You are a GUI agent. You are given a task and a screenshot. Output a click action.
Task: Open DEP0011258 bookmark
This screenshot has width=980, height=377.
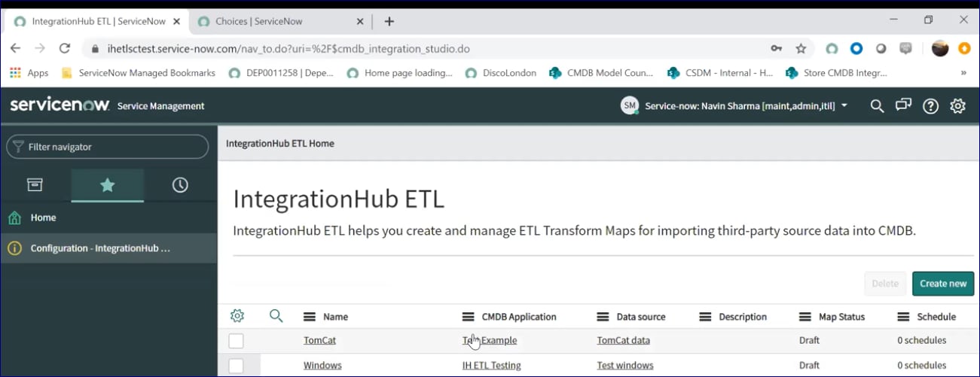(281, 73)
